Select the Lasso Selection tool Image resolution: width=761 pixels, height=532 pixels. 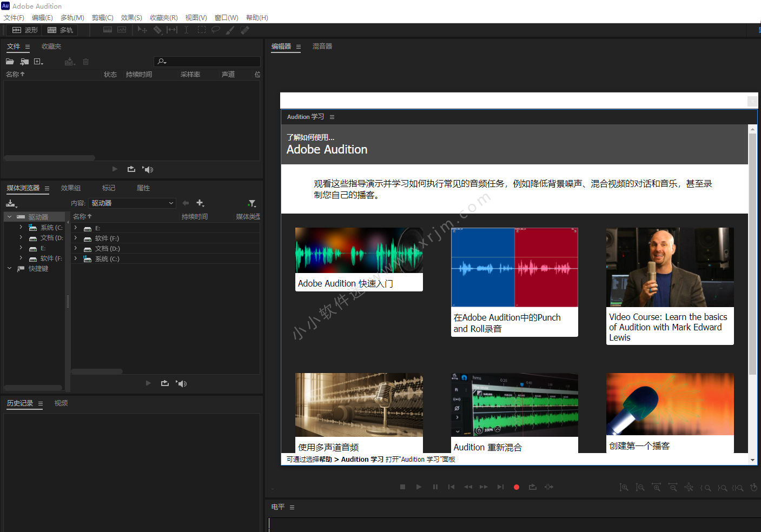[x=216, y=30]
